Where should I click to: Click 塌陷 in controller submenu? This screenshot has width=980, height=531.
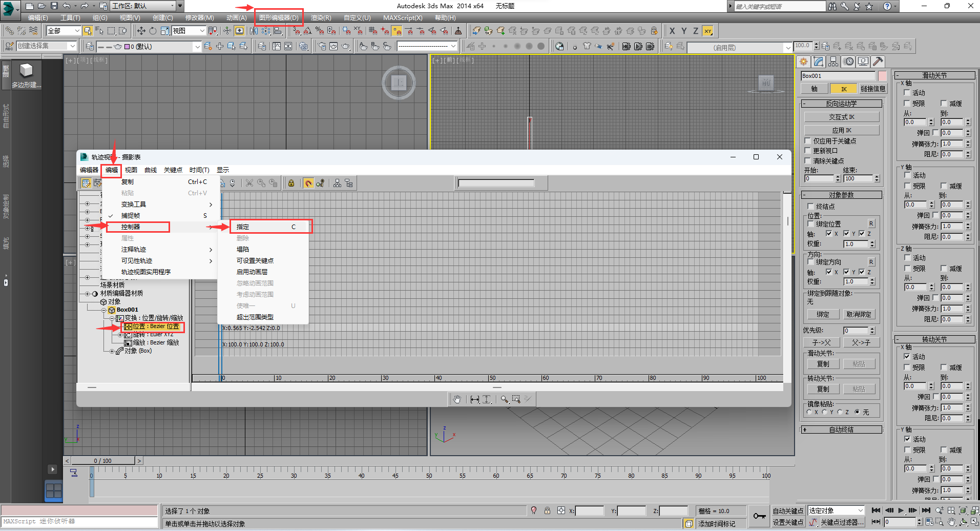pyautogui.click(x=243, y=250)
